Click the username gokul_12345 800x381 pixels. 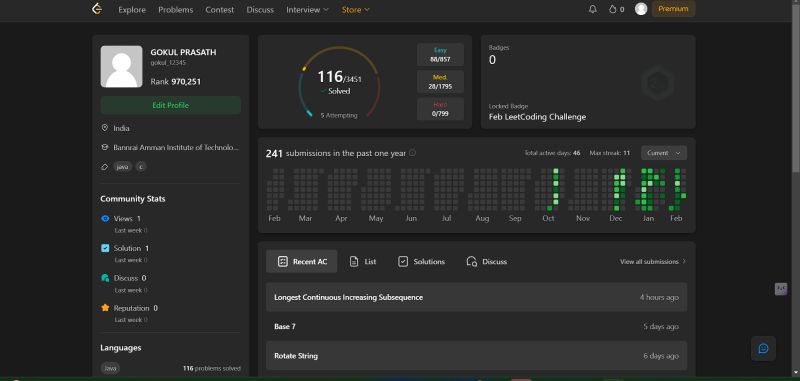pos(168,62)
